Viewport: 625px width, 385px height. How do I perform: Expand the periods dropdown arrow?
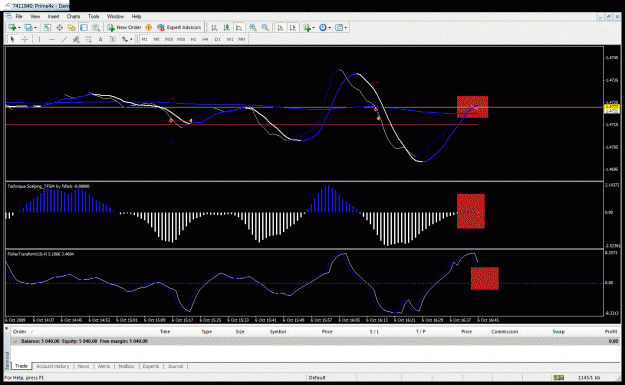coord(329,28)
